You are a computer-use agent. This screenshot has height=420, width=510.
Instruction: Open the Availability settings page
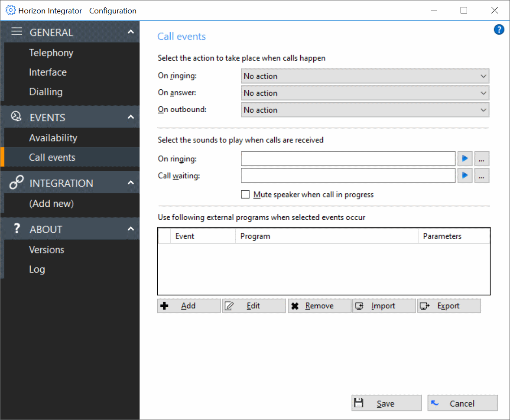click(x=53, y=137)
